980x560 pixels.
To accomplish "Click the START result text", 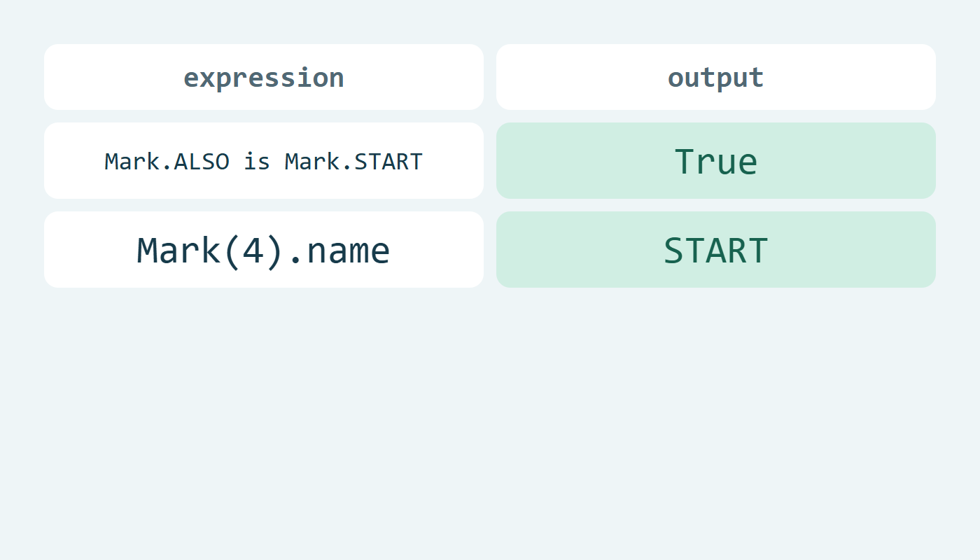I will point(716,251).
